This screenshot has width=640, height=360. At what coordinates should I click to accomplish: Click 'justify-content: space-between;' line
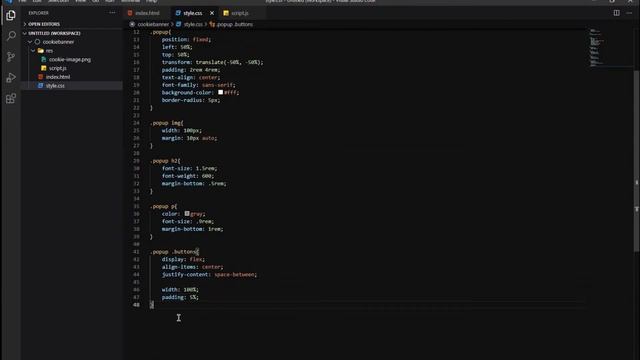click(209, 275)
